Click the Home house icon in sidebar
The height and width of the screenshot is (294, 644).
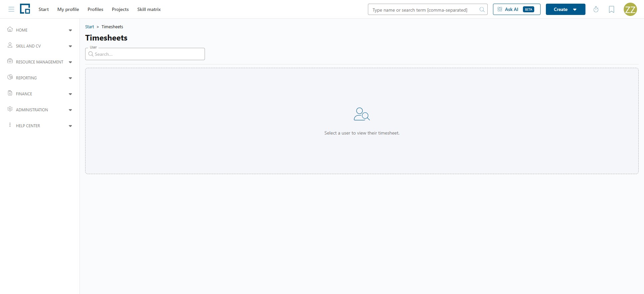[10, 29]
